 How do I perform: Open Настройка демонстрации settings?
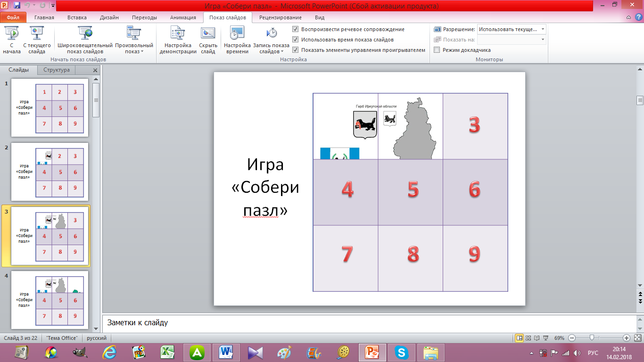coord(178,41)
